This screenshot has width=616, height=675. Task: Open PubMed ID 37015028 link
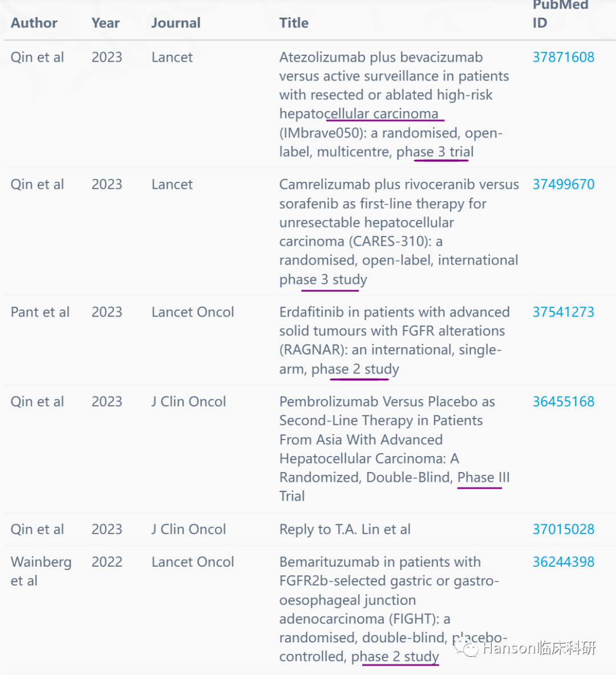pyautogui.click(x=563, y=529)
